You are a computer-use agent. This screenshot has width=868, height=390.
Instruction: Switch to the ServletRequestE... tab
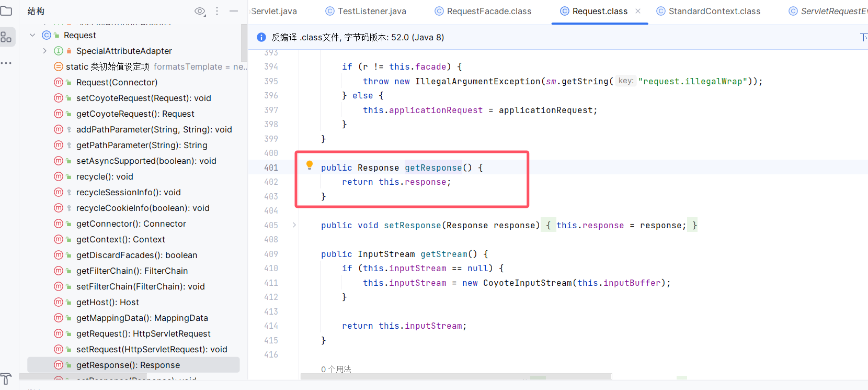pyautogui.click(x=829, y=11)
